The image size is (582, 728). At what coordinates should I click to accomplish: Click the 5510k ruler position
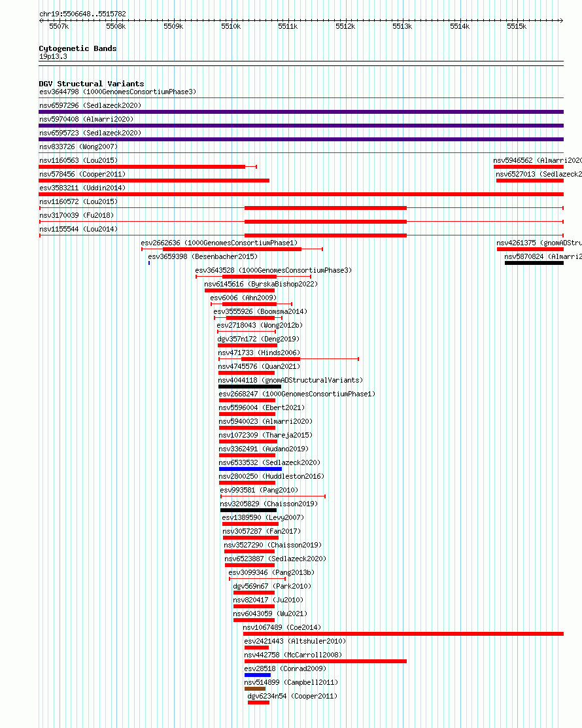(231, 26)
